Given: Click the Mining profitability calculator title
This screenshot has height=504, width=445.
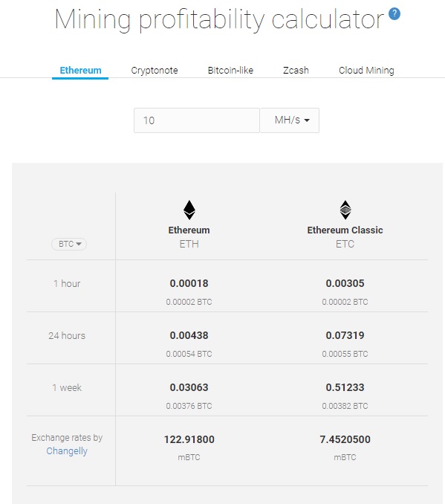Looking at the screenshot, I should tap(219, 19).
